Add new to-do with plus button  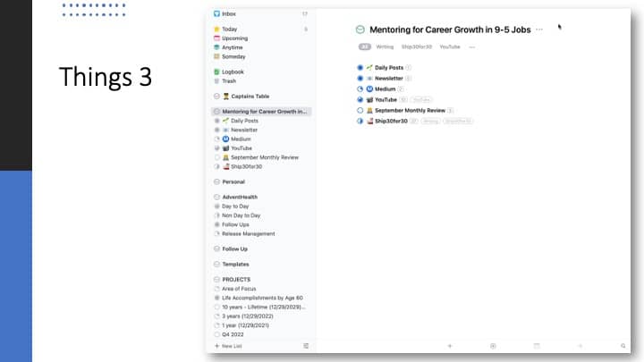(450, 346)
